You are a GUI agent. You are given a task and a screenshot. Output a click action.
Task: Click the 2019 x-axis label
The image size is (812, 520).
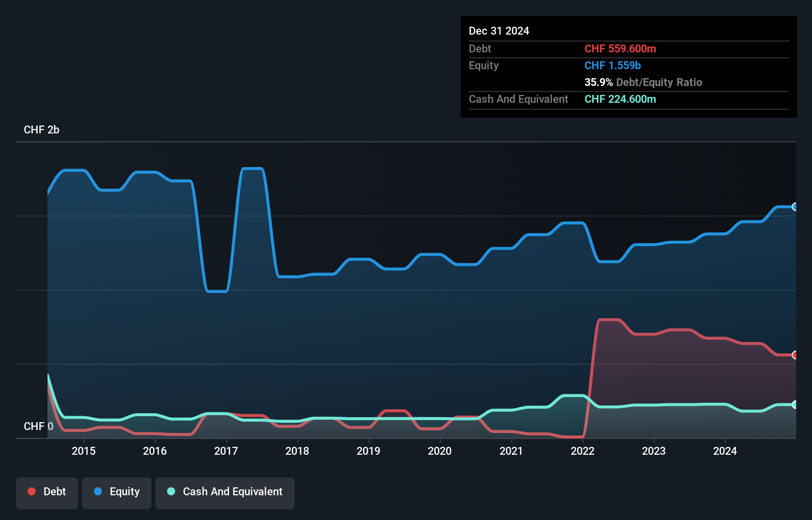(368, 451)
